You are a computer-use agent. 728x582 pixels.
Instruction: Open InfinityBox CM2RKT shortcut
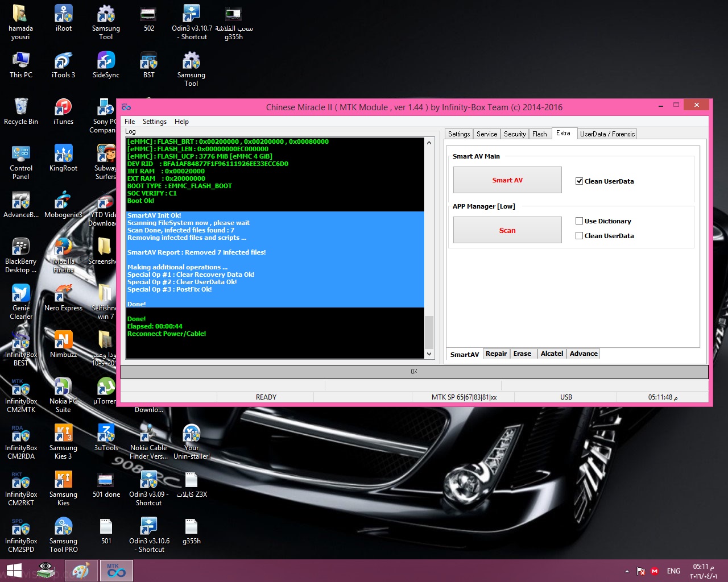pos(21,488)
